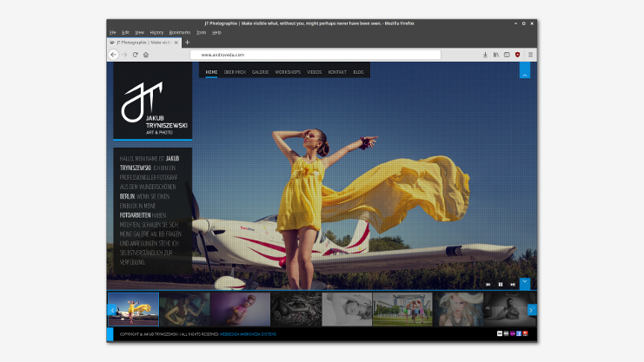
Task: Select the blonde woman thumbnail
Action: (x=458, y=309)
